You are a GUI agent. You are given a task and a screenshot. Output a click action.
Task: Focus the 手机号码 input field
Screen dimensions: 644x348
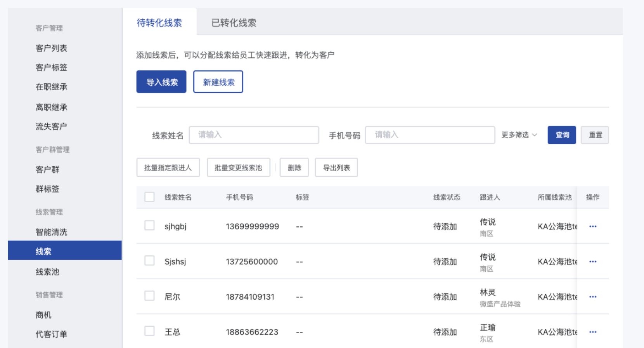point(430,135)
